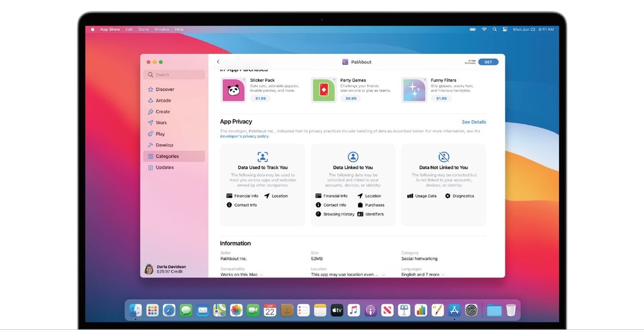Open the Store menu
This screenshot has width=644, height=330.
[144, 30]
